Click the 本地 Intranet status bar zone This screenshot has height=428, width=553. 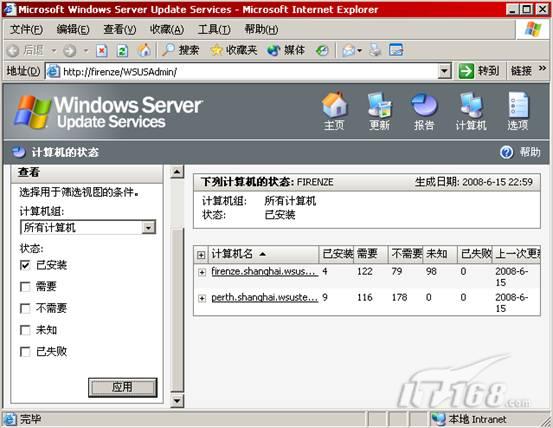pyautogui.click(x=469, y=419)
